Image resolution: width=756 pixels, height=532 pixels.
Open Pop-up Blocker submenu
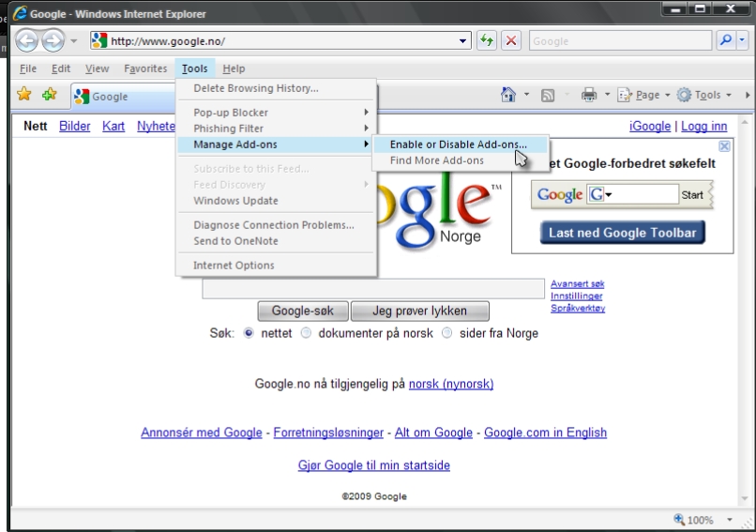[276, 113]
